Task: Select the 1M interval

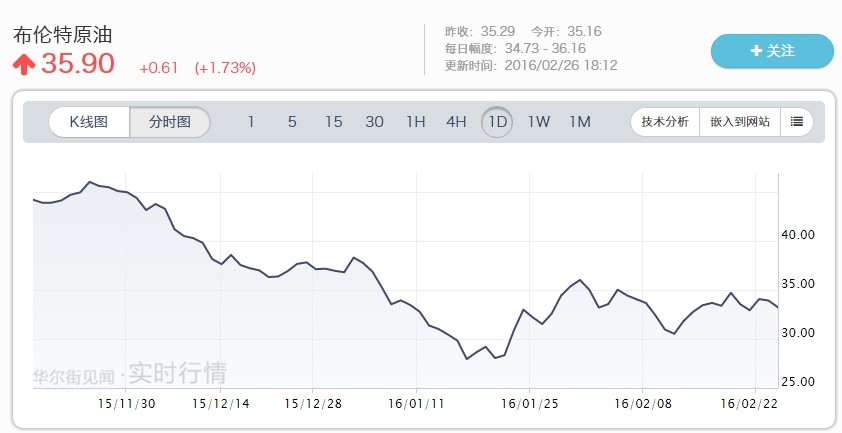Action: [580, 122]
